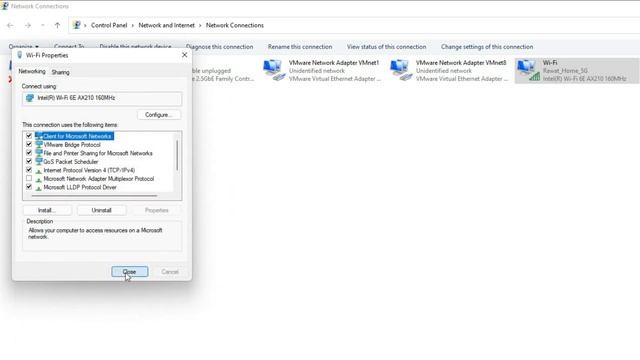Switch to the Sharing tab

coord(60,72)
